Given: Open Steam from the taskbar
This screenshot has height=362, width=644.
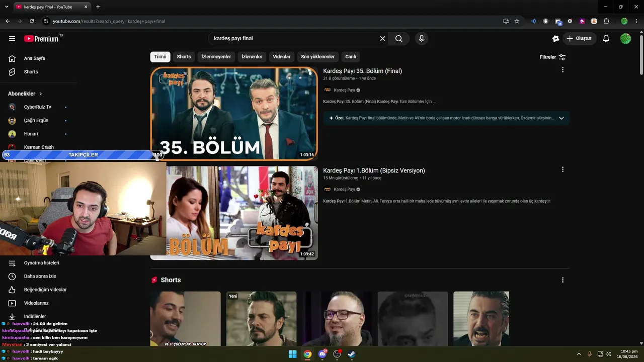Looking at the screenshot, I should [x=352, y=354].
